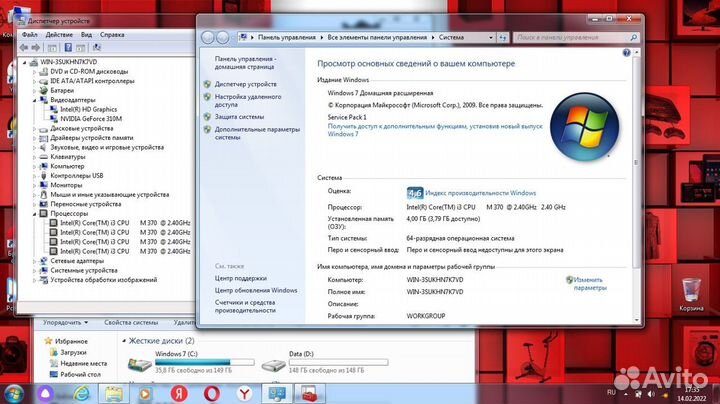Image resolution: width=720 pixels, height=404 pixels.
Task: Switch to red toolbox Device Manager taskbar icon
Action: click(309, 394)
